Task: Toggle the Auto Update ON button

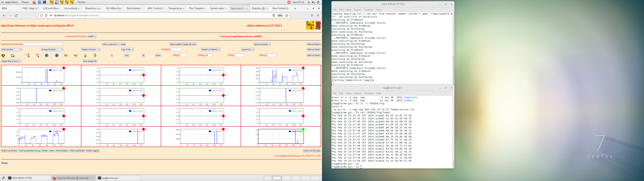Action: (90, 61)
